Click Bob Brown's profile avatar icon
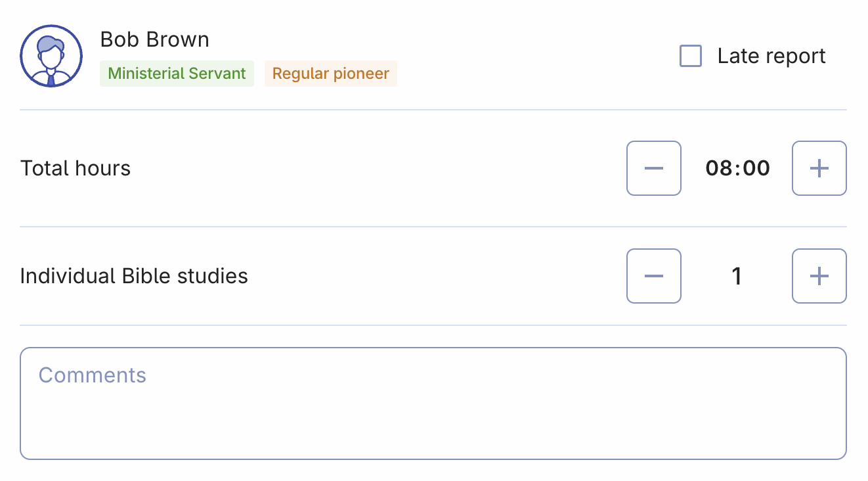 tap(51, 56)
